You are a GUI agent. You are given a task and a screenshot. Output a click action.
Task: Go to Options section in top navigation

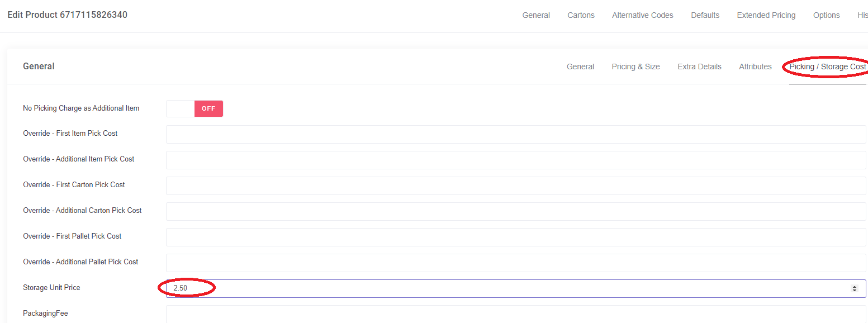point(826,15)
